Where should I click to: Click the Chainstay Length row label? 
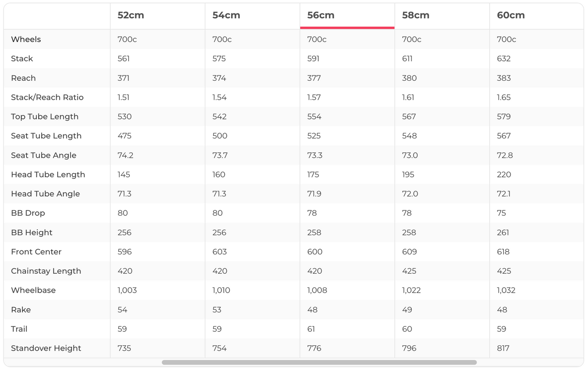46,271
